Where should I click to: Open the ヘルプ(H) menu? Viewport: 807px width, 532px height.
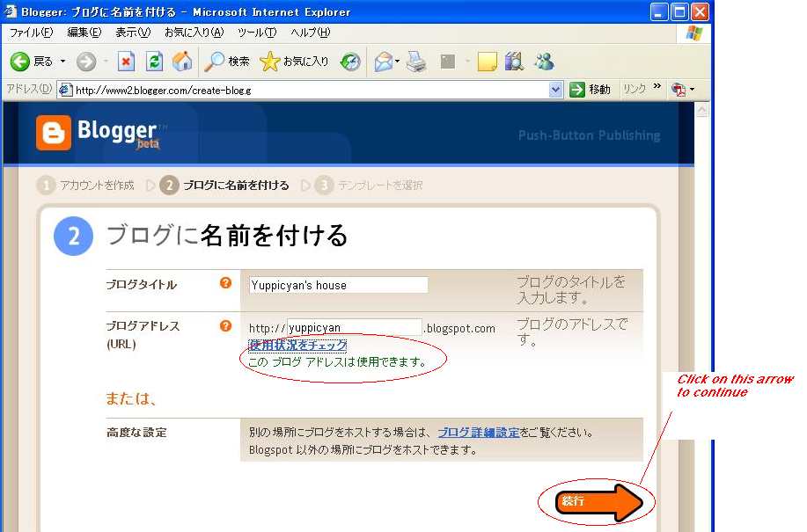[x=311, y=33]
